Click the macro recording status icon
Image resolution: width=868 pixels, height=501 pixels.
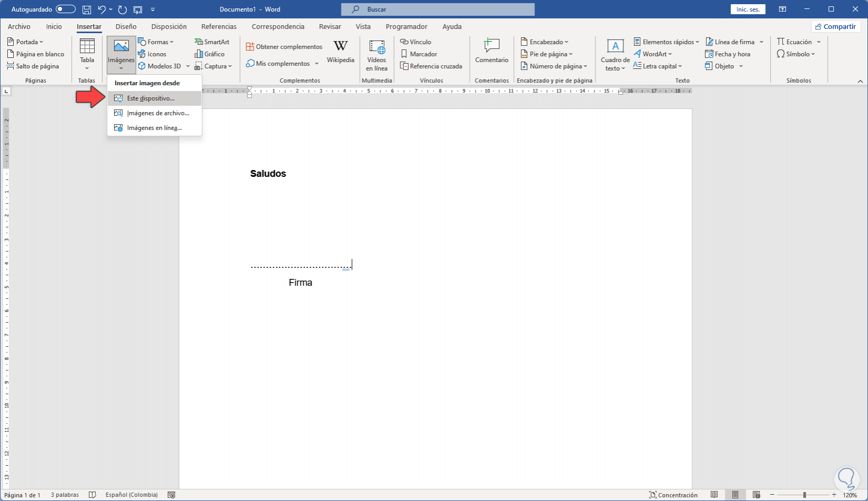tap(171, 495)
